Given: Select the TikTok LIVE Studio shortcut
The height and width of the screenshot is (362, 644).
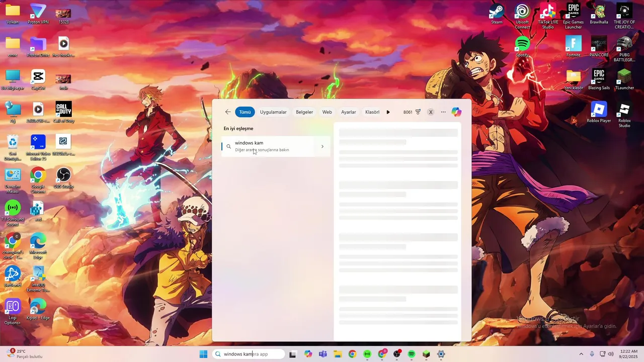Looking at the screenshot, I should [548, 16].
